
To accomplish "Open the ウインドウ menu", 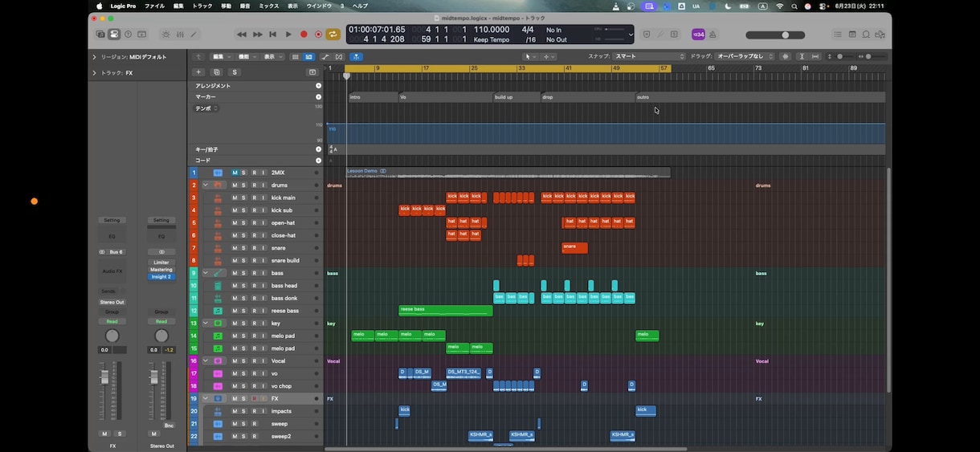I will (x=319, y=6).
